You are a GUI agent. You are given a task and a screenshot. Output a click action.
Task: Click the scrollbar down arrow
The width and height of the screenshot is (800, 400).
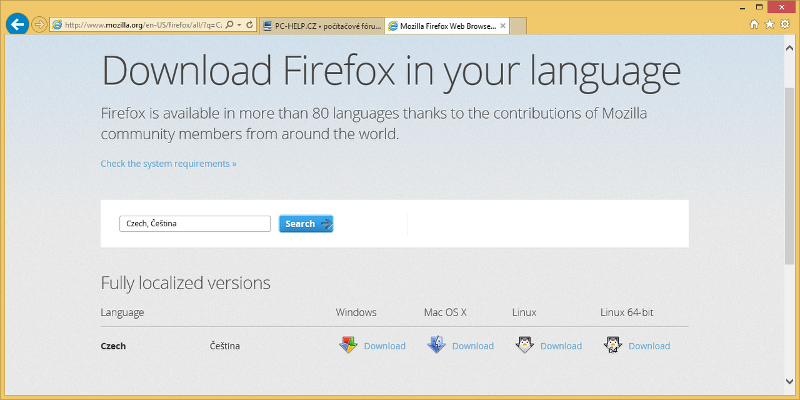pyautogui.click(x=789, y=381)
